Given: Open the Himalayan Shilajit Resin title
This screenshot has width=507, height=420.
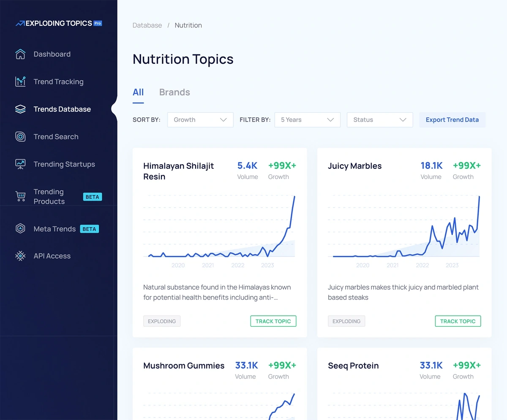Looking at the screenshot, I should pos(178,171).
